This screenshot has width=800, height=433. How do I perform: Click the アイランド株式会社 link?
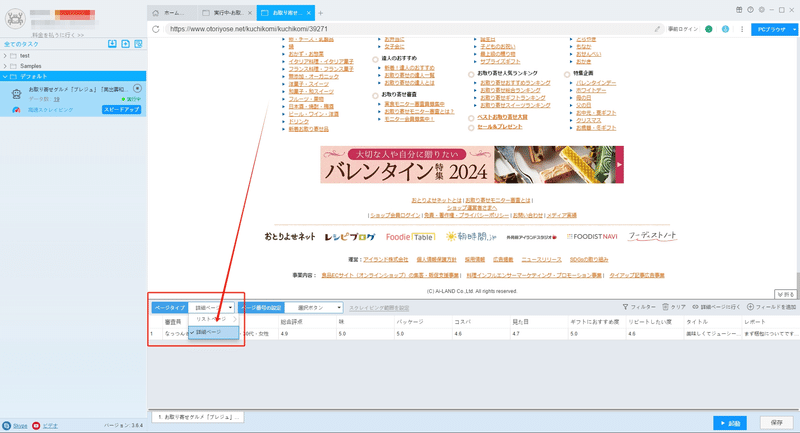[x=386, y=260]
